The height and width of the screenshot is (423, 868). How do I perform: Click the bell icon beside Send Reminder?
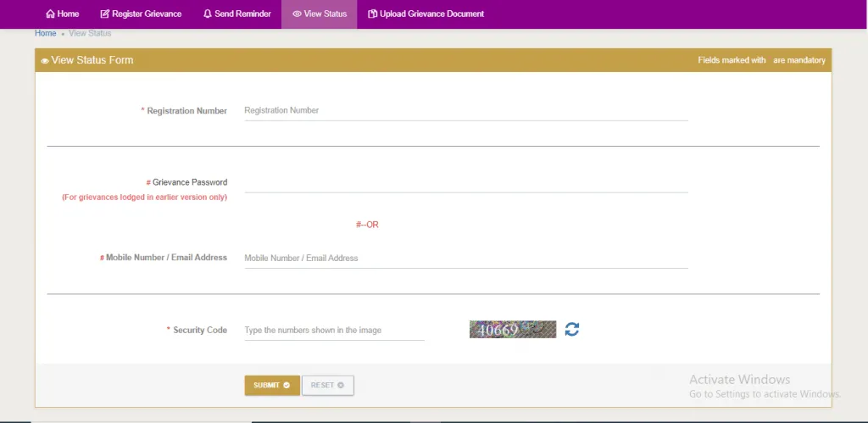click(x=208, y=14)
